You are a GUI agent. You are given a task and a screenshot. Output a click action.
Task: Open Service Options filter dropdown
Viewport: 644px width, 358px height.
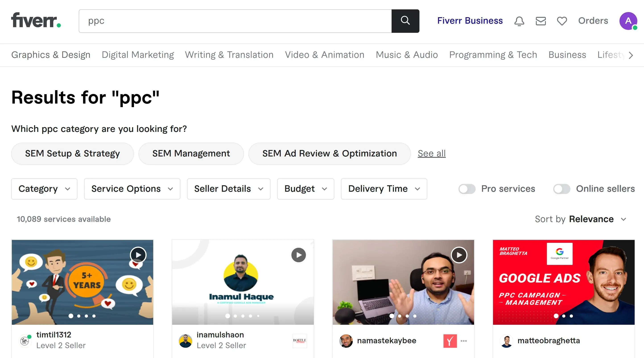tap(132, 189)
